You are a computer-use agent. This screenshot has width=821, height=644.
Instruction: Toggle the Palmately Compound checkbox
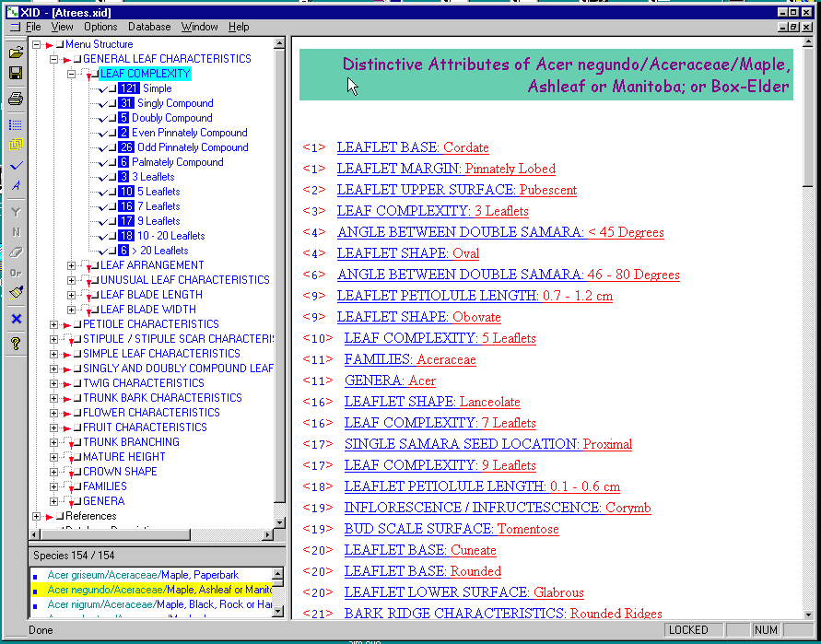coord(111,162)
